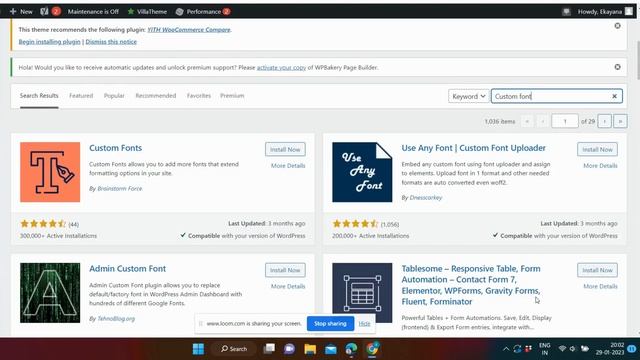
Task: Open Task View on the taskbar
Action: pyautogui.click(x=269, y=349)
